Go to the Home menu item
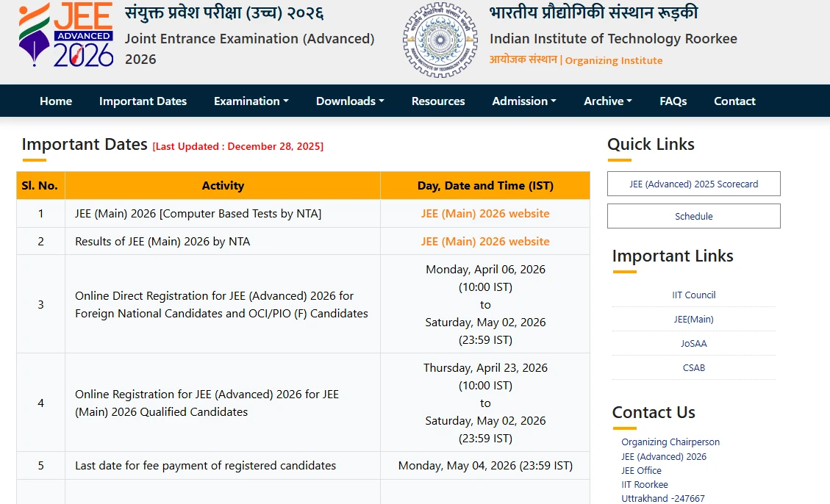The image size is (830, 504). [56, 101]
